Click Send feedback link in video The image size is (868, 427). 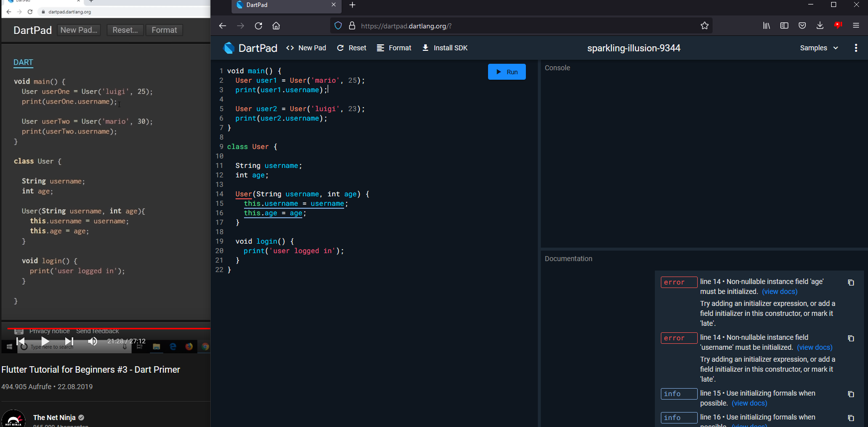(98, 331)
